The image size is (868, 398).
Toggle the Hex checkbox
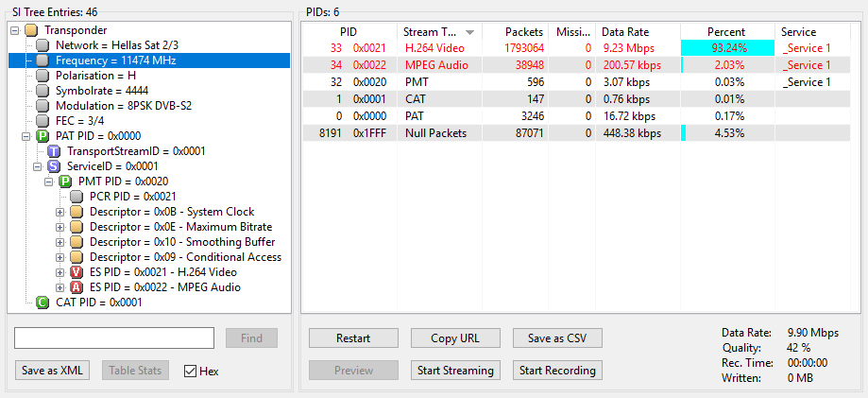191,371
